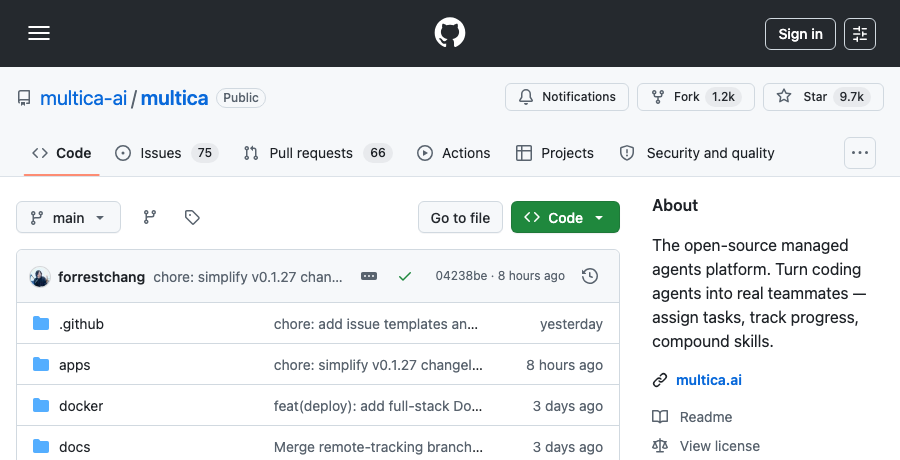The image size is (900, 460).
Task: Open the multica-ai owner link
Action: (83, 98)
